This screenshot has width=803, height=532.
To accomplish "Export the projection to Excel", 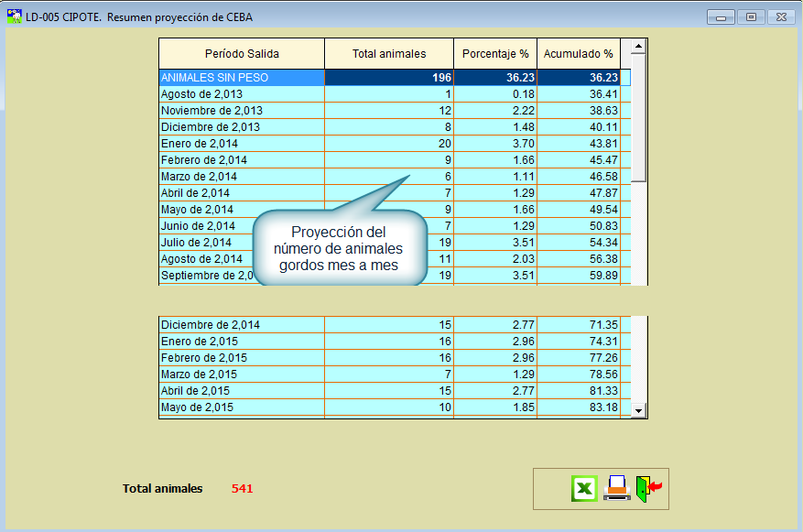I will pos(584,489).
